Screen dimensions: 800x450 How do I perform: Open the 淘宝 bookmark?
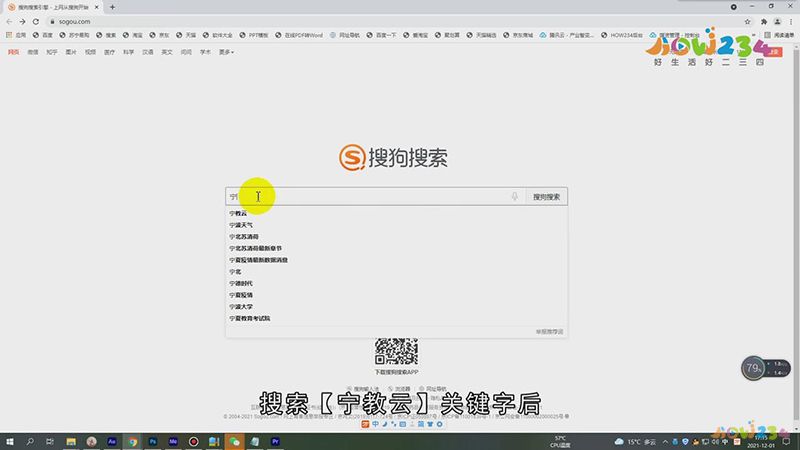pyautogui.click(x=133, y=35)
